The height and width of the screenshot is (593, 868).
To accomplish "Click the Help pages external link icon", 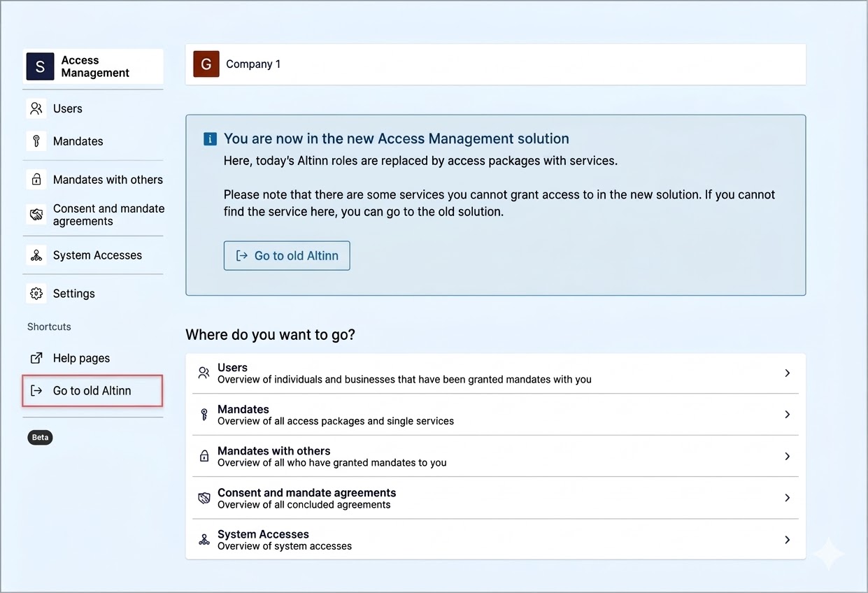I will point(36,358).
